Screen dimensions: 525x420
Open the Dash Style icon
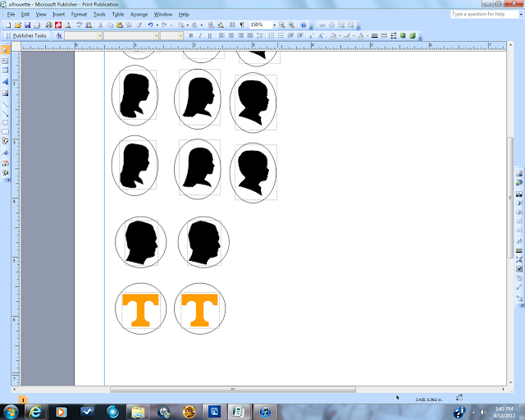(x=384, y=36)
